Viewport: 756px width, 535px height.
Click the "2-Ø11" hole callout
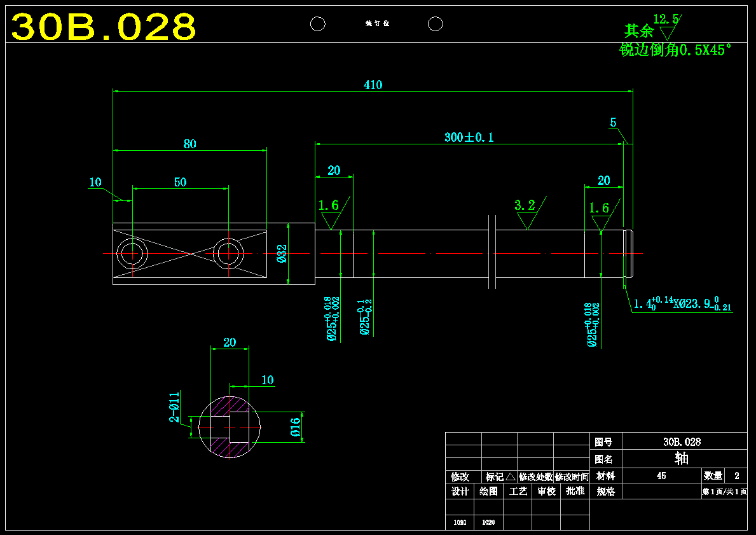[x=174, y=407]
